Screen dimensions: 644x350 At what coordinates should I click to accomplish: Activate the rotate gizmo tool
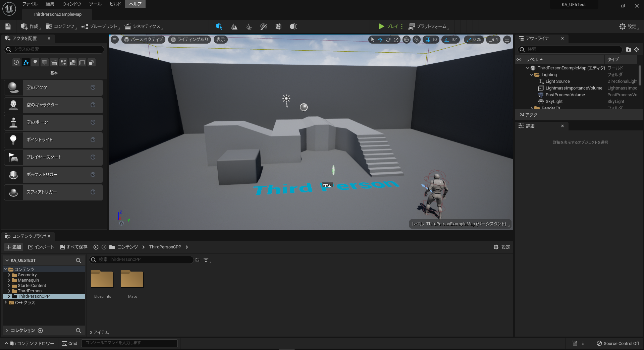(x=388, y=40)
